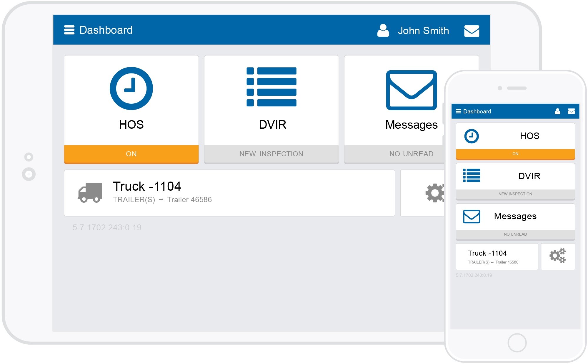Tap the NEW INSPECTION bar on tablet

pyautogui.click(x=271, y=154)
